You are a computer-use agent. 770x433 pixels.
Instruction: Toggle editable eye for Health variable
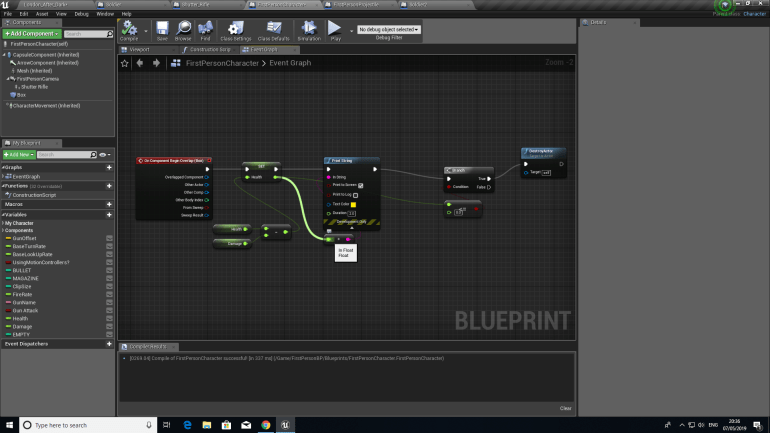point(110,319)
